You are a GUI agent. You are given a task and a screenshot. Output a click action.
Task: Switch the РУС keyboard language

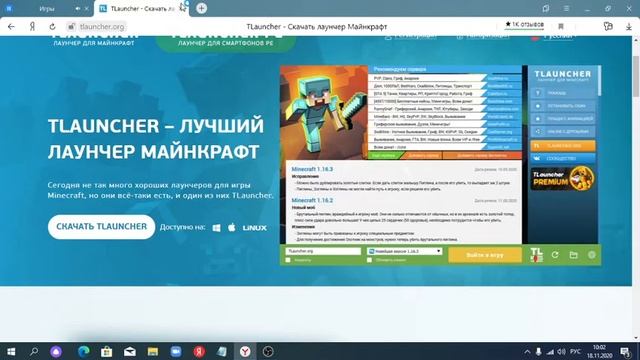tap(575, 352)
